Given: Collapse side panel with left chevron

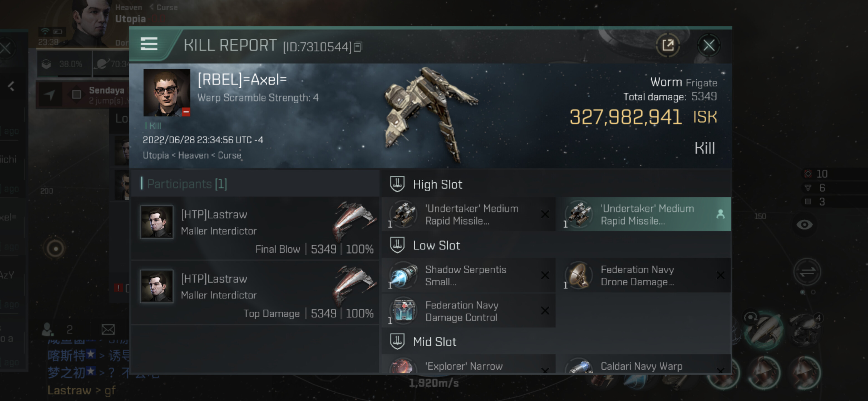Looking at the screenshot, I should pyautogui.click(x=11, y=86).
